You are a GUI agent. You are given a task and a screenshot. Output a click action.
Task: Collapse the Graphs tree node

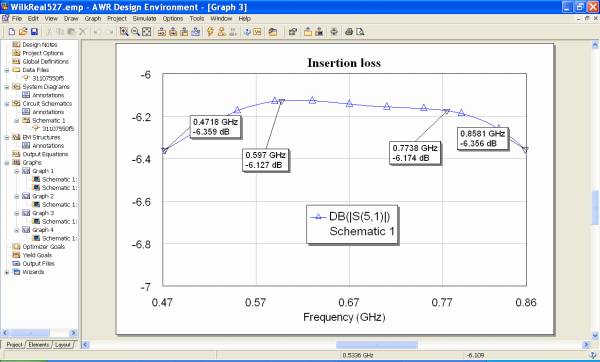(7, 163)
